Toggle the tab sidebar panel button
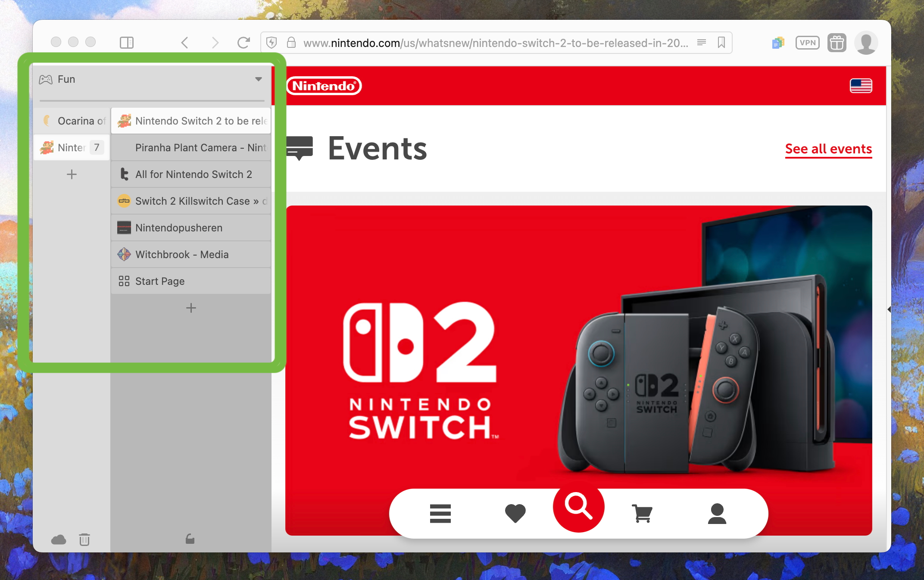This screenshot has width=924, height=580. click(126, 43)
